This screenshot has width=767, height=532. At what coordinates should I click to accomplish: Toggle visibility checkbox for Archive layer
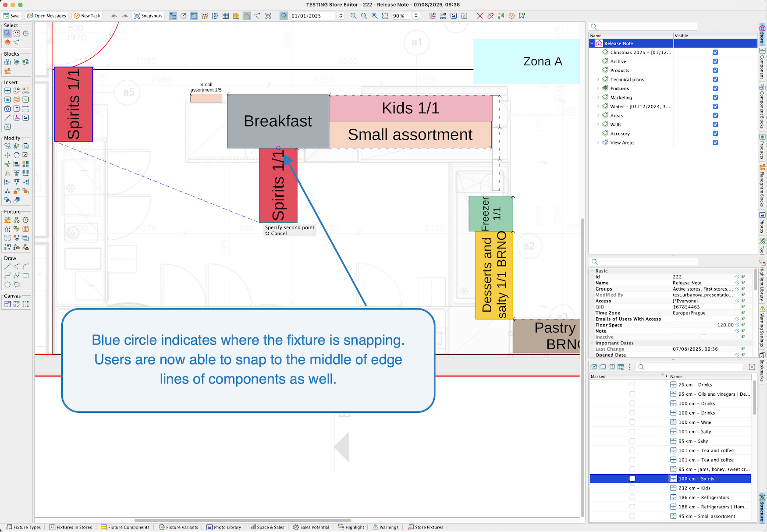(x=715, y=61)
